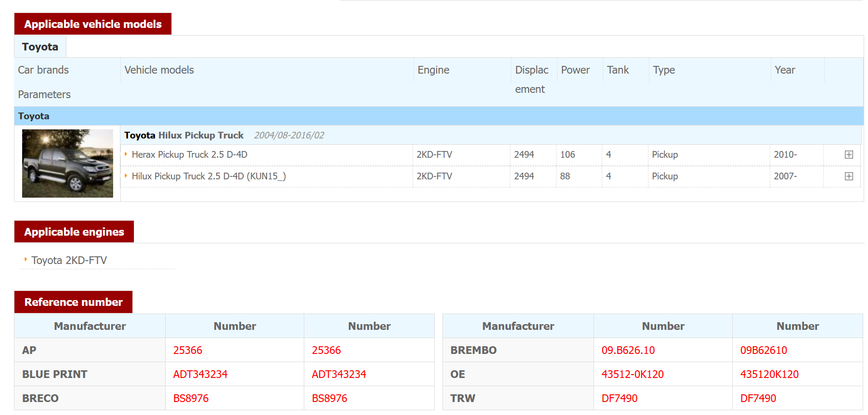
Task: Click BRECO number BS8976 in second Number column
Action: click(x=330, y=398)
